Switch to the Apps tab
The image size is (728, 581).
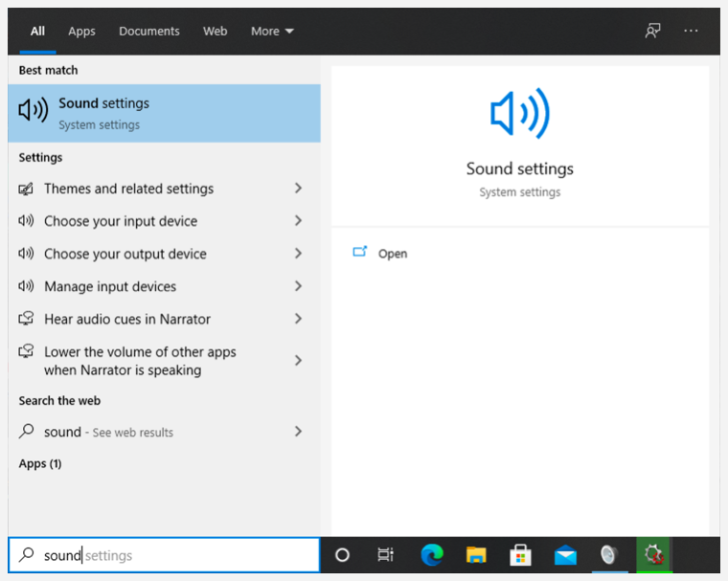[x=81, y=31]
